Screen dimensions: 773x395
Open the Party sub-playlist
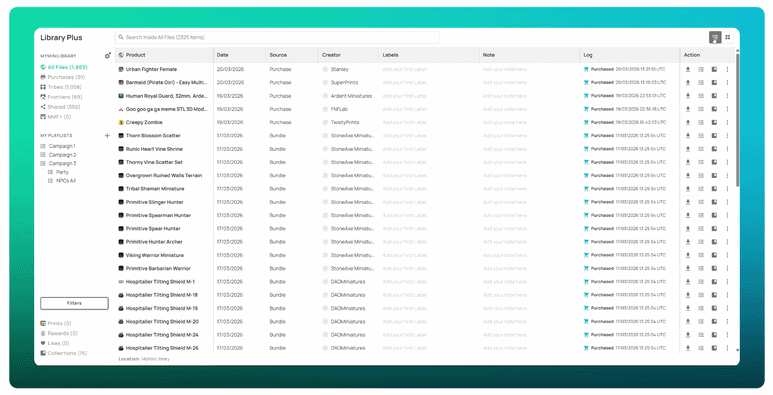click(58, 172)
